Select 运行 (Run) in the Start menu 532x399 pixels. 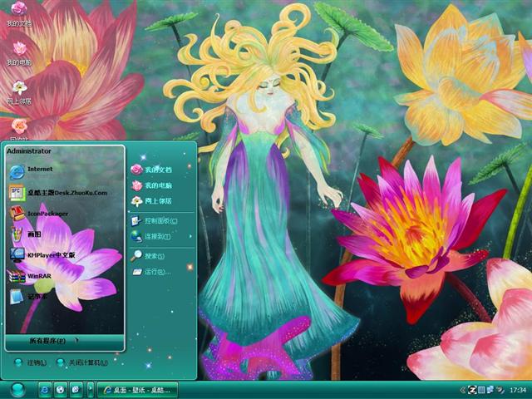156,272
